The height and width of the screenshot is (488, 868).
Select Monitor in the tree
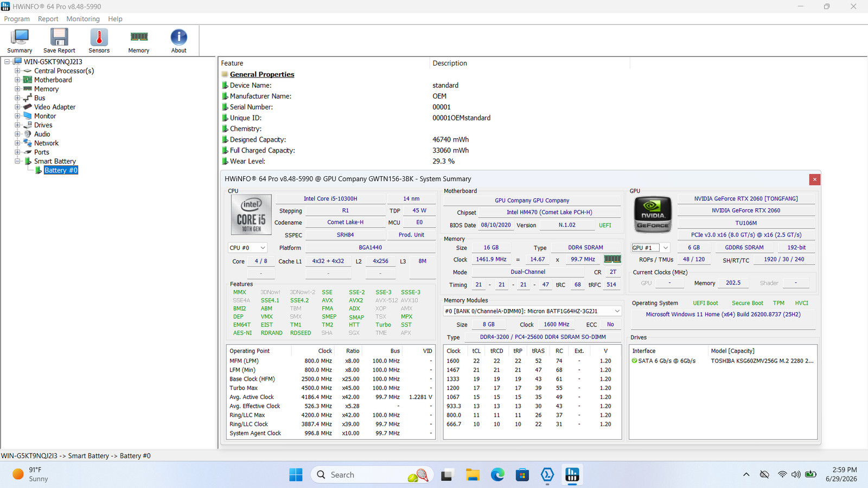click(45, 116)
